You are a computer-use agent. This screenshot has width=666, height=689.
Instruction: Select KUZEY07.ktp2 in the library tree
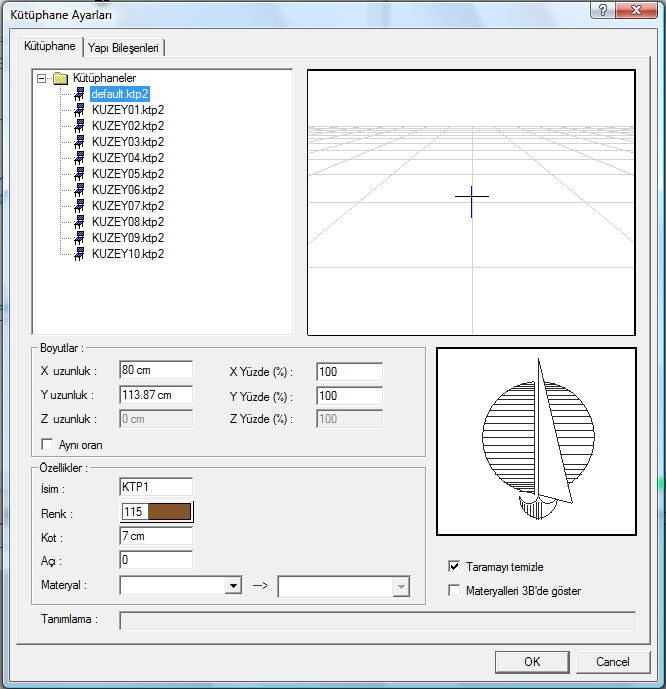click(x=128, y=206)
